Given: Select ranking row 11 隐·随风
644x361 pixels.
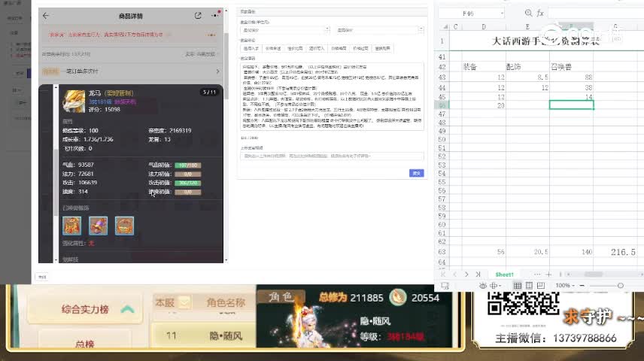Looking at the screenshot, I should click(204, 335).
